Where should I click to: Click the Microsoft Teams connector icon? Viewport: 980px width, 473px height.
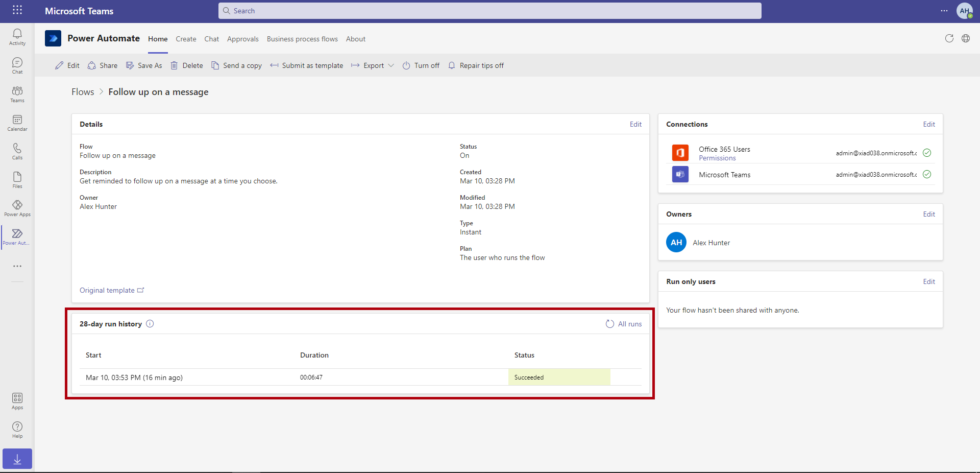680,174
